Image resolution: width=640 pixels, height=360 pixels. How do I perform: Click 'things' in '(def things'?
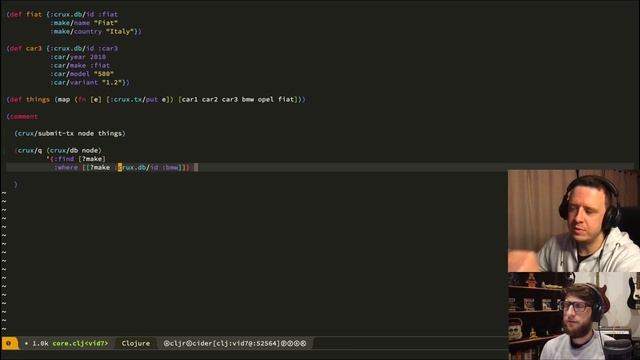(x=38, y=100)
